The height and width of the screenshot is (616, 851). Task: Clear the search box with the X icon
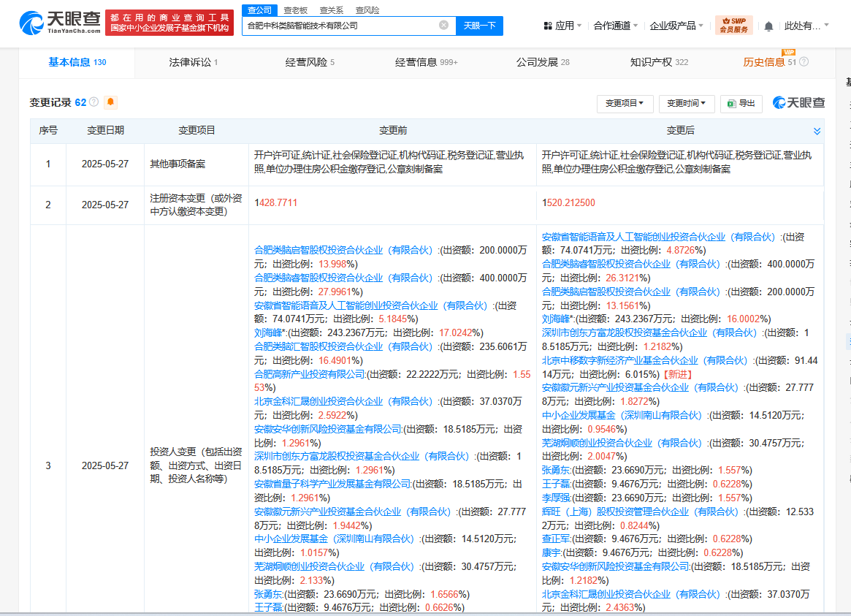tap(443, 26)
